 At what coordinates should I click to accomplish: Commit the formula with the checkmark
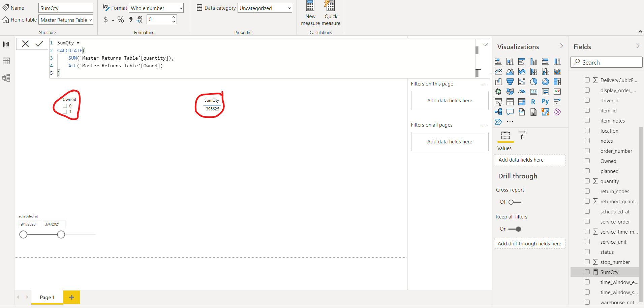39,44
